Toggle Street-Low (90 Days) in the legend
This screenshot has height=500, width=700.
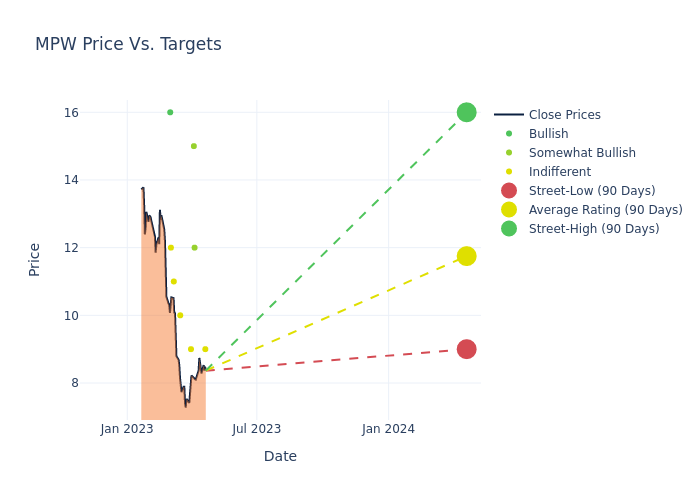point(591,191)
